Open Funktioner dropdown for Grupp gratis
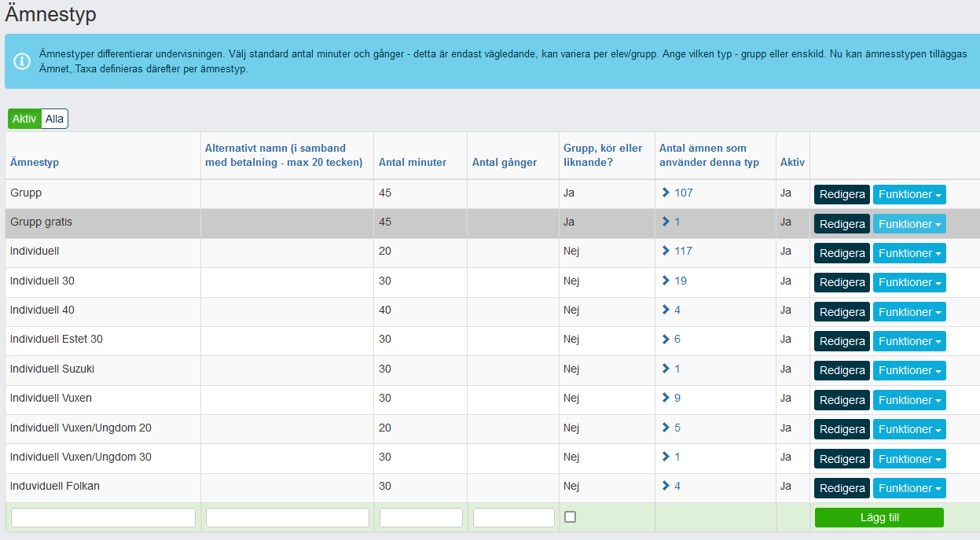The image size is (980, 540). (909, 224)
